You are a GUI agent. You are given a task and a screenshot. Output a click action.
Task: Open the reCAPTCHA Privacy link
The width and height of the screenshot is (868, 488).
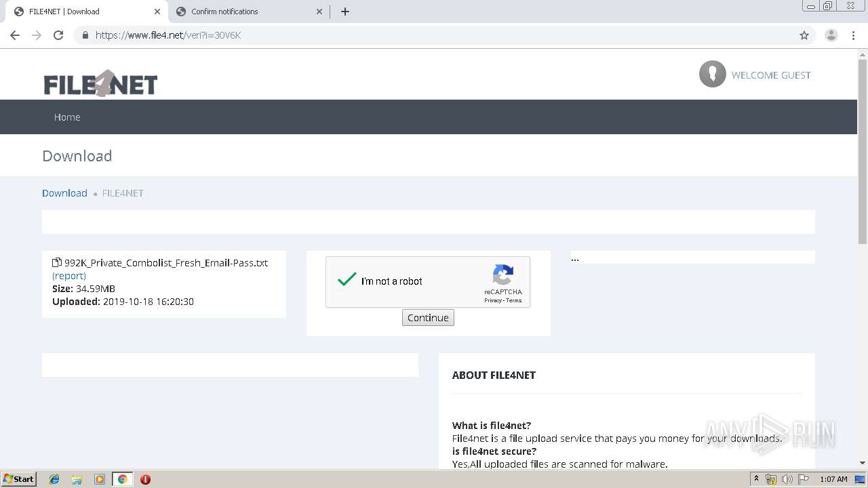[x=493, y=300]
